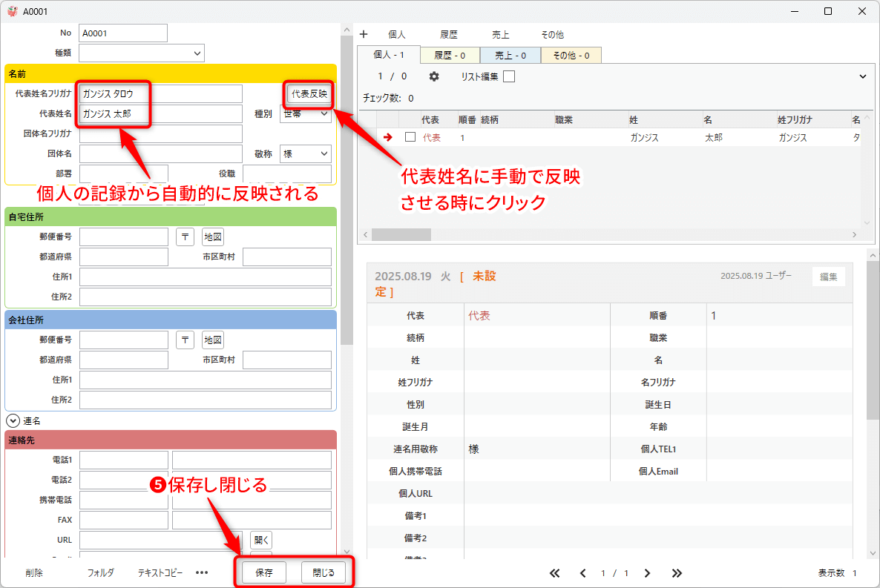Open the gear settings icon beside リスト編集
This screenshot has height=588, width=880.
point(434,76)
